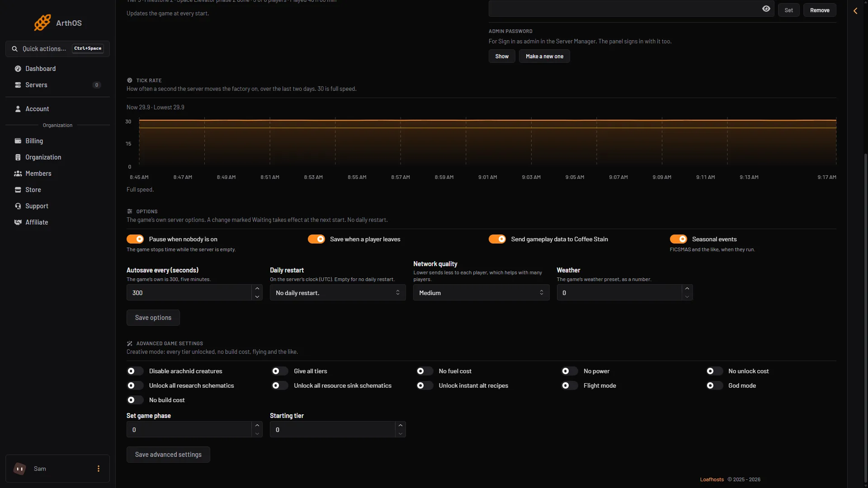Toggle Save when a player leaves
This screenshot has height=488, width=868.
316,239
